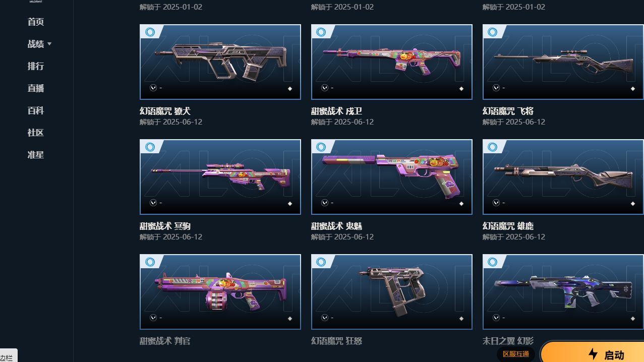
Task: Open the 社区 sidebar link
Action: [x=36, y=133]
